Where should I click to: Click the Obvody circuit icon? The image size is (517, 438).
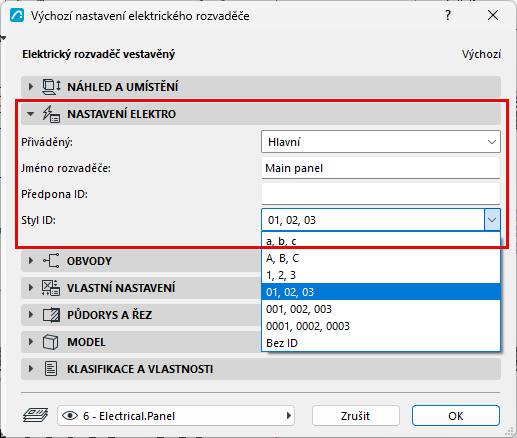click(x=51, y=261)
